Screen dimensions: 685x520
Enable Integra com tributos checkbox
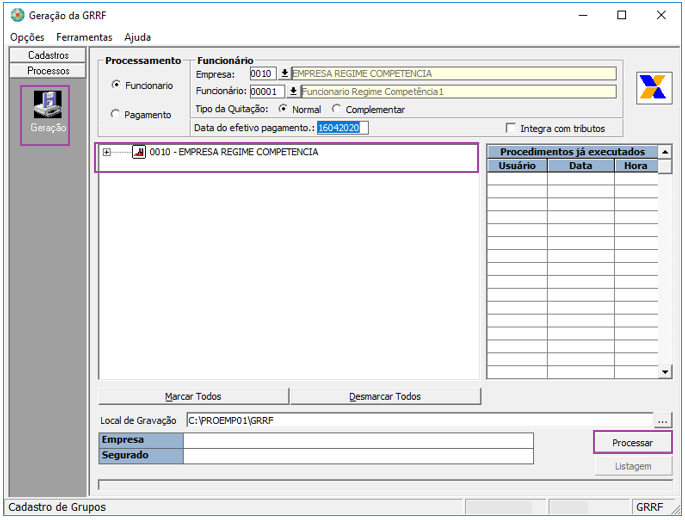[512, 128]
